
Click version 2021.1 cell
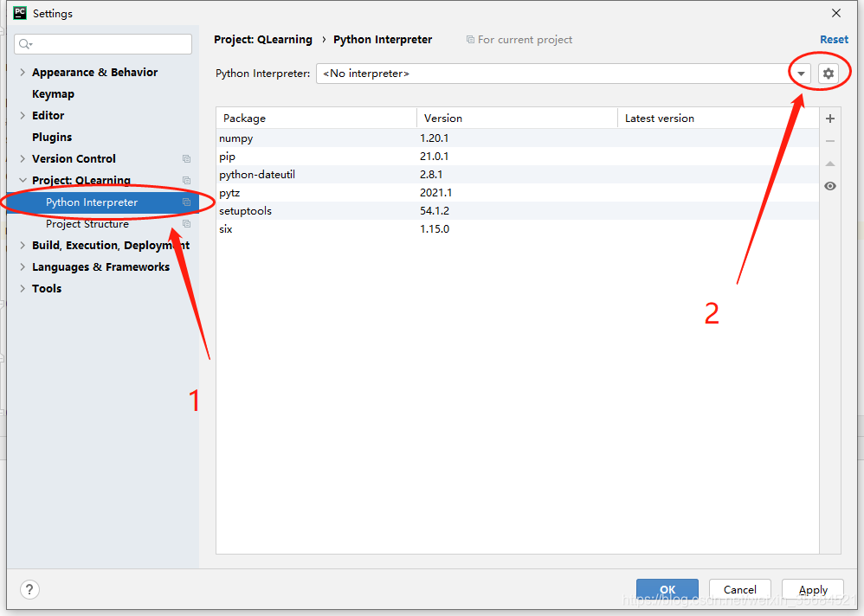(x=435, y=192)
